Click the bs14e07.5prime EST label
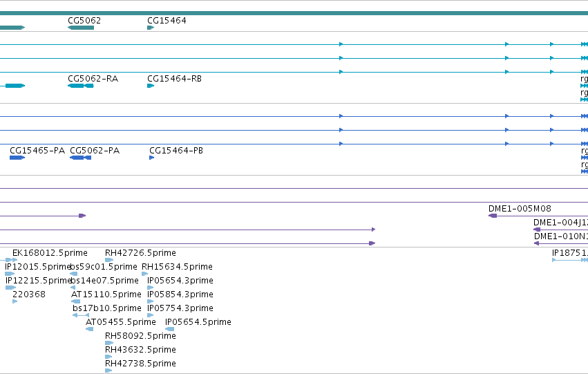Image resolution: width=588 pixels, height=374 pixels. (104, 281)
